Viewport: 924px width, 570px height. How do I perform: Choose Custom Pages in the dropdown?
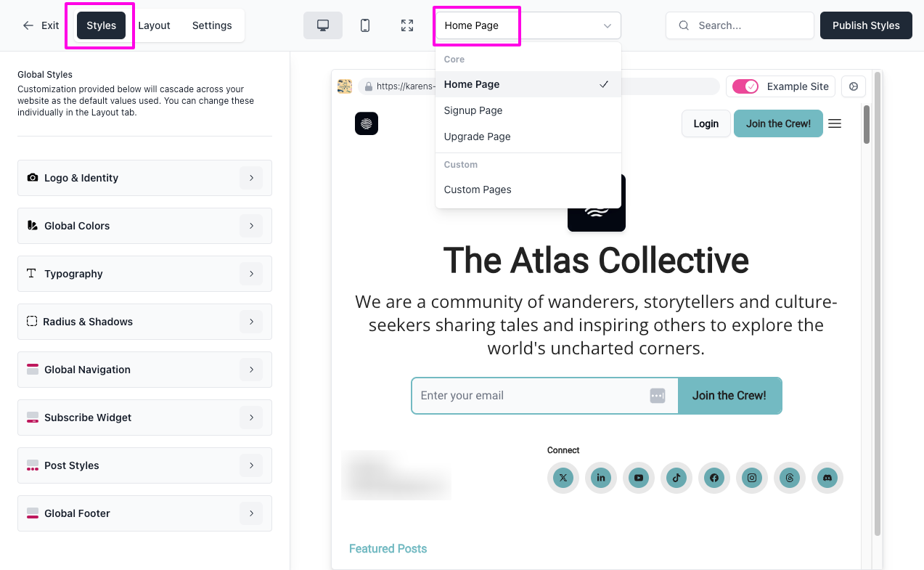(x=478, y=190)
